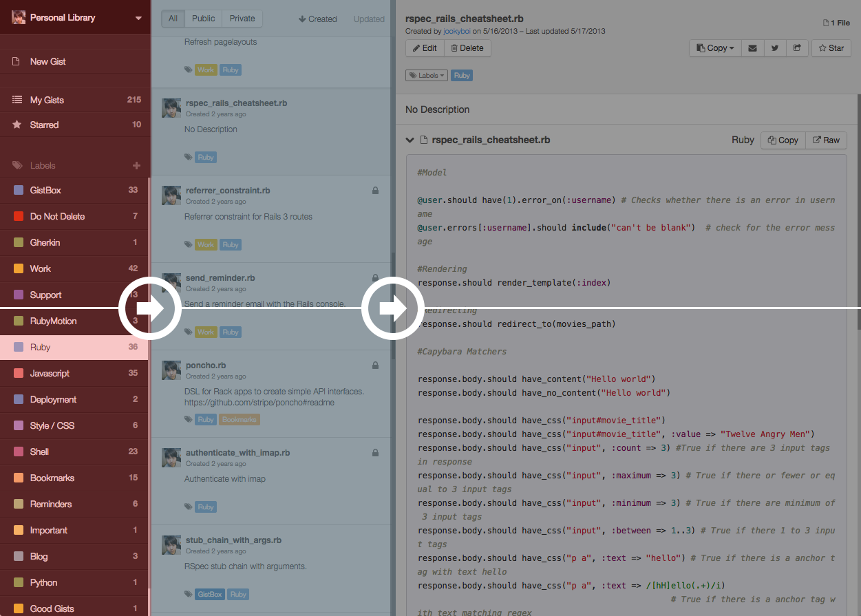Open rspec_rails_cheatsheet.rb in gist list

click(236, 103)
